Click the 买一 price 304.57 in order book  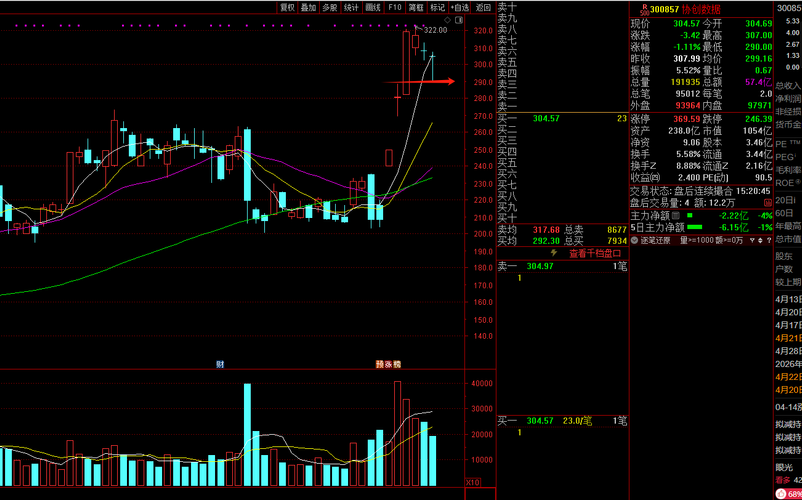(546, 119)
